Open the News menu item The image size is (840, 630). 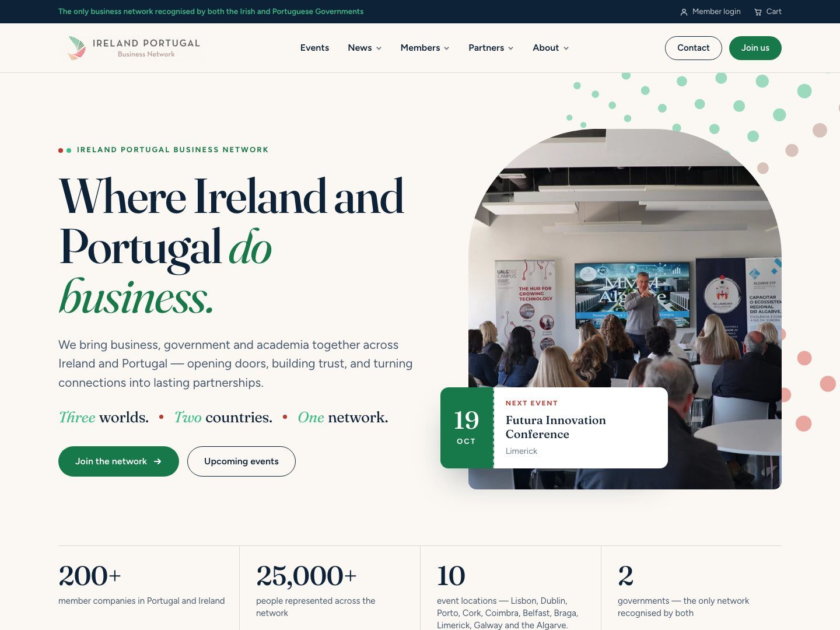360,48
